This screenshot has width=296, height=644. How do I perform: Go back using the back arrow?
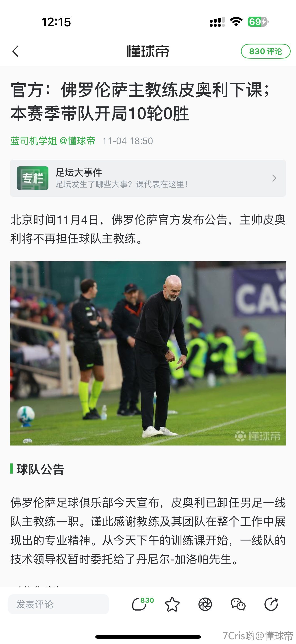click(x=15, y=51)
